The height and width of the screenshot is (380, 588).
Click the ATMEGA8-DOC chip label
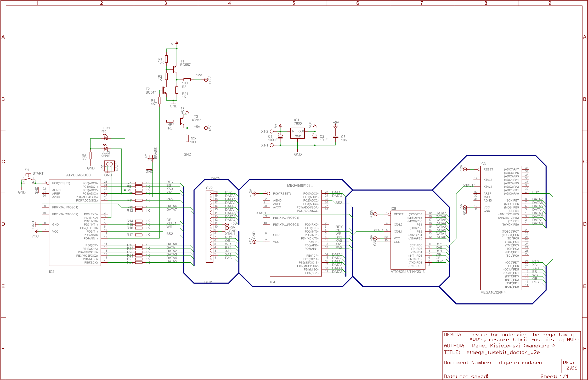point(78,175)
